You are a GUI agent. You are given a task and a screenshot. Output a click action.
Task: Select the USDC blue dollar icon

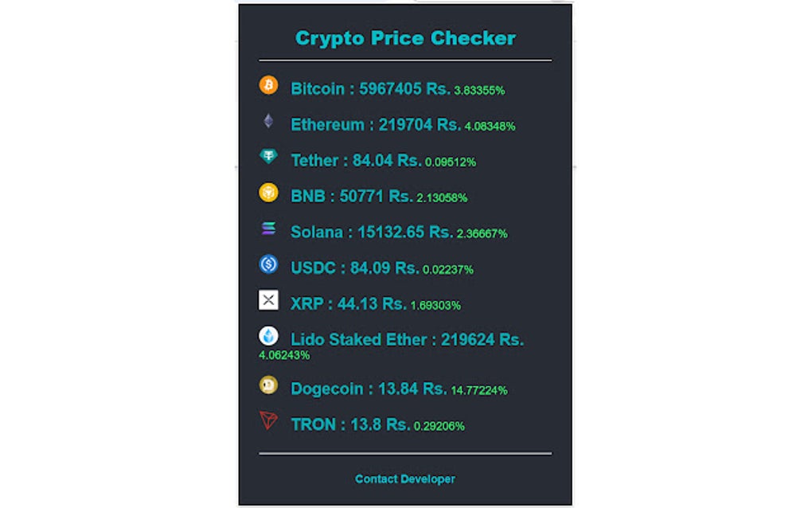tap(269, 265)
